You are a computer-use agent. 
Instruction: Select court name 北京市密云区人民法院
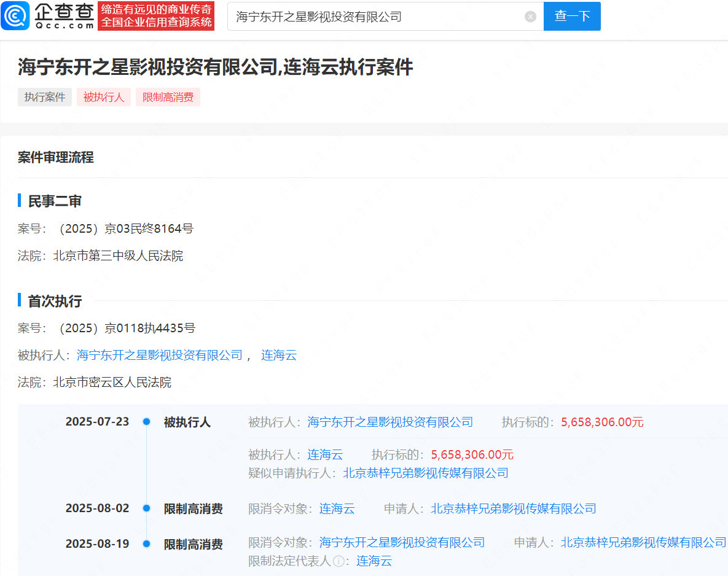coord(112,383)
